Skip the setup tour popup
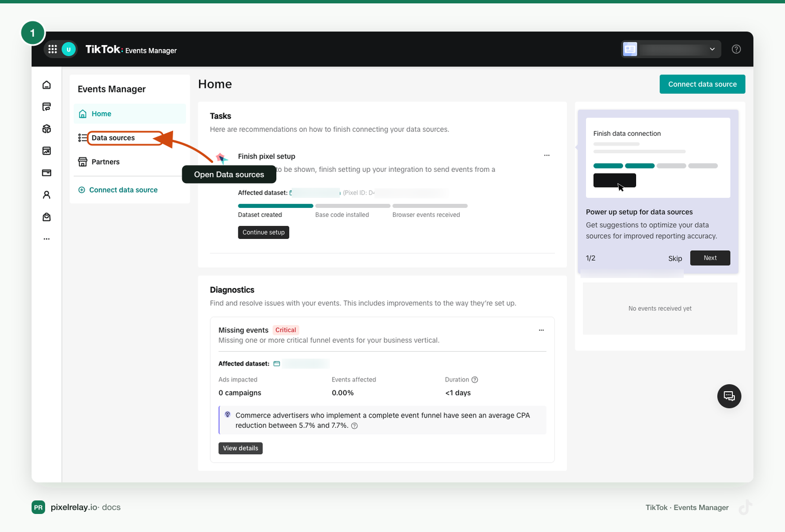This screenshot has height=532, width=785. 675,259
